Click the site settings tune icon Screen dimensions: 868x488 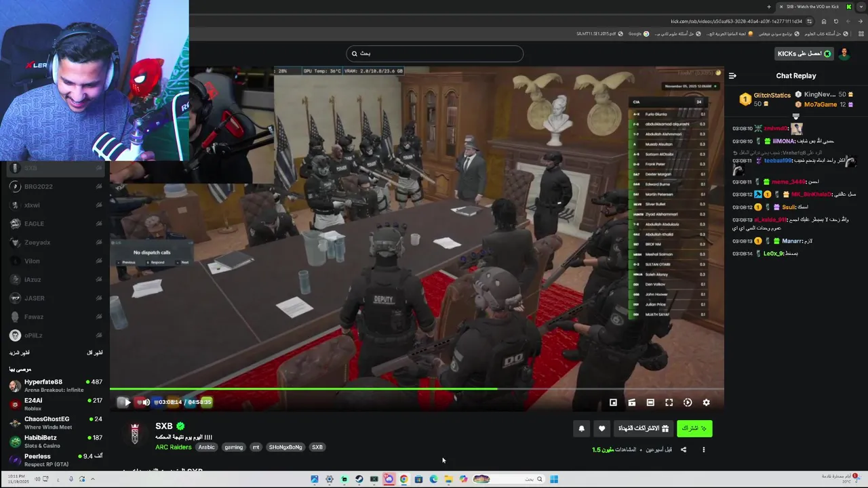[x=810, y=21]
